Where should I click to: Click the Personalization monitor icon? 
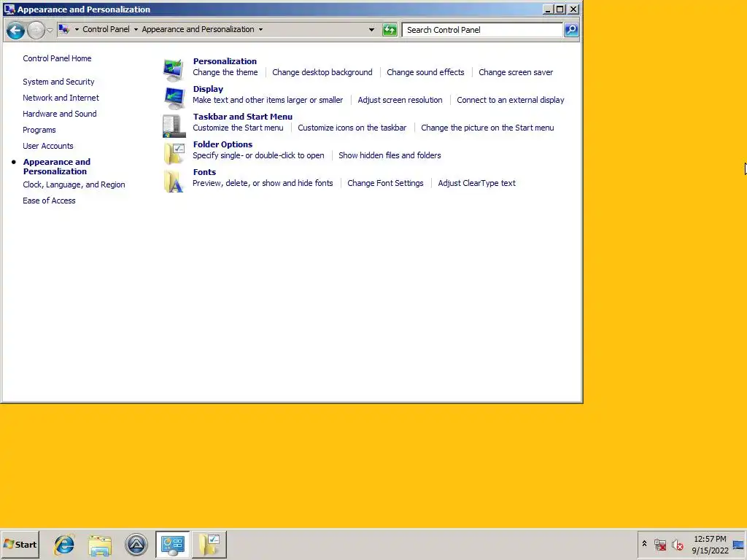(x=174, y=70)
